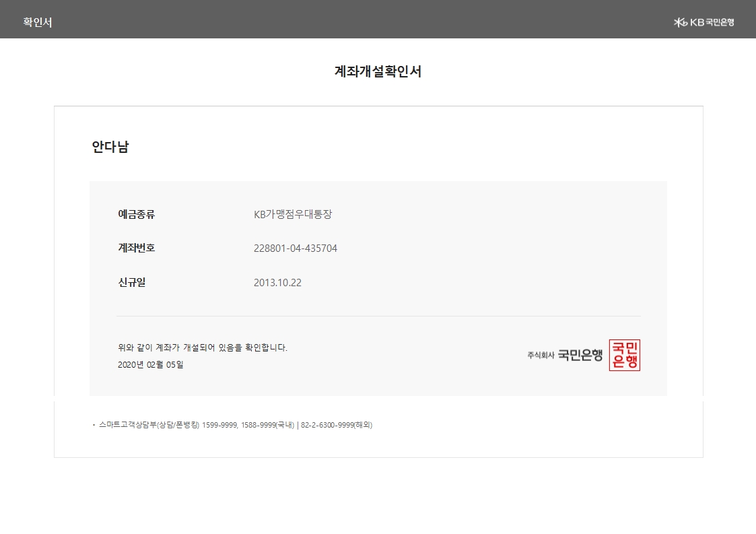The width and height of the screenshot is (756, 534).
Task: Click the account holder name 안다남
Action: 110,147
